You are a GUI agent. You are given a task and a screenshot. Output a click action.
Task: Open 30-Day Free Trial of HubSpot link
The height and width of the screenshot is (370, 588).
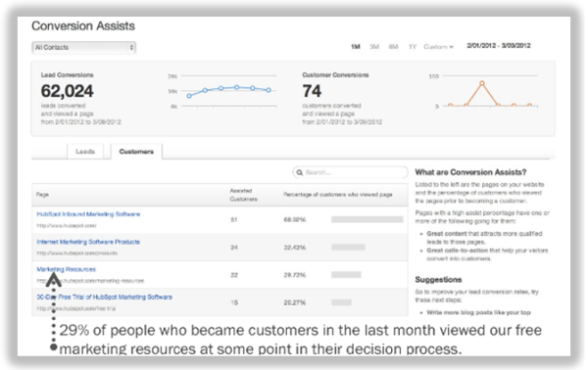click(104, 297)
